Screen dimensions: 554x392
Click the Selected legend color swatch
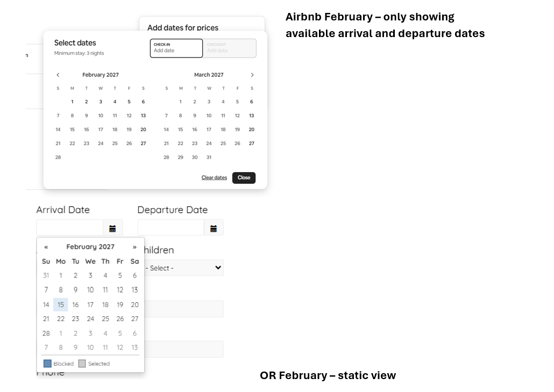point(82,364)
